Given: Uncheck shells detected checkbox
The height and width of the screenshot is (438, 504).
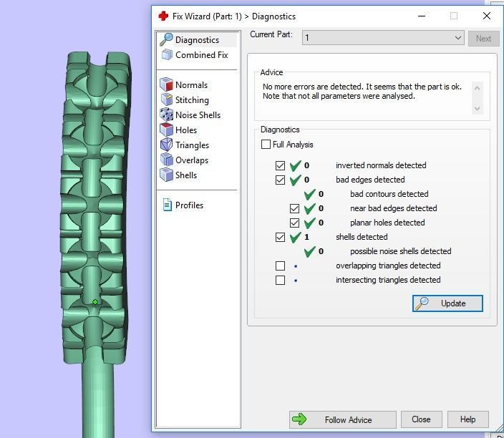Looking at the screenshot, I should point(281,237).
